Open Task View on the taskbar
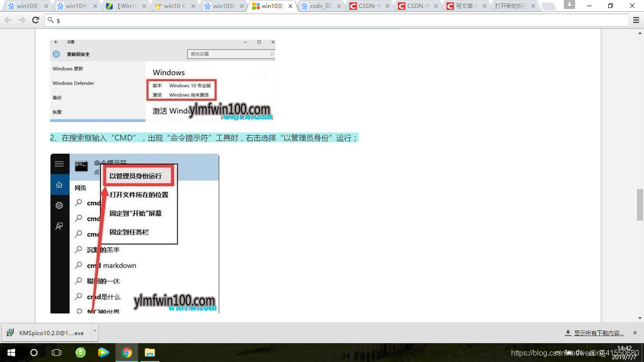This screenshot has width=644, height=362. click(57, 353)
